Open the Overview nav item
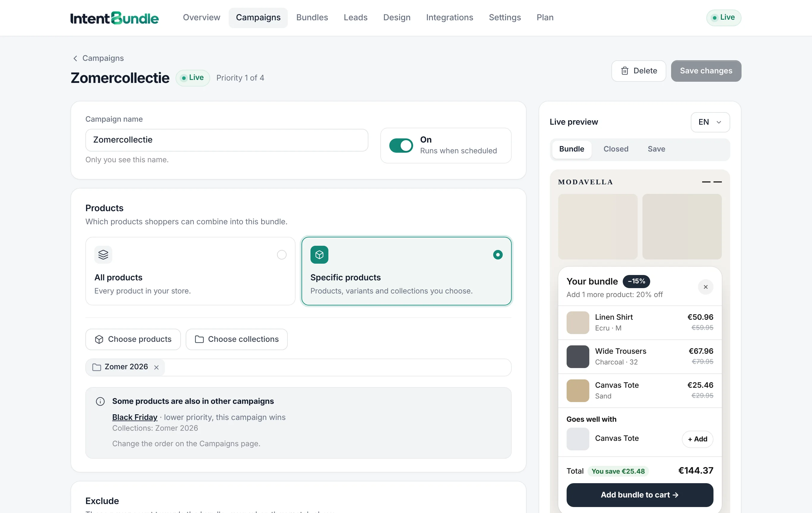812x513 pixels. pyautogui.click(x=201, y=18)
